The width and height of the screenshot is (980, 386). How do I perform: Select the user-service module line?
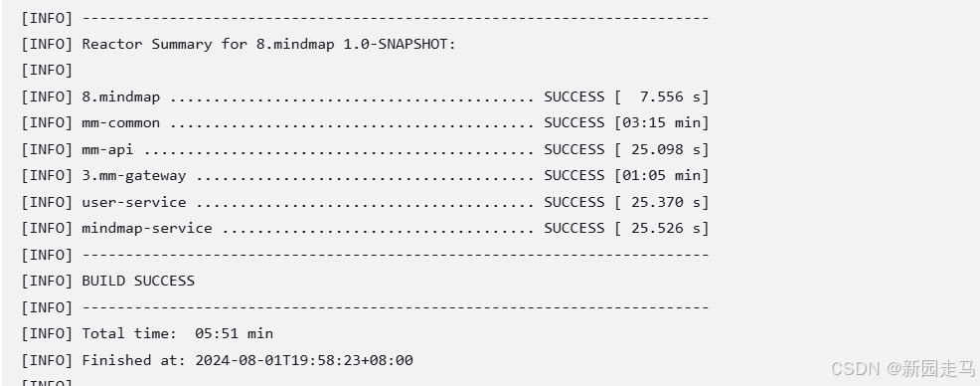tap(365, 202)
